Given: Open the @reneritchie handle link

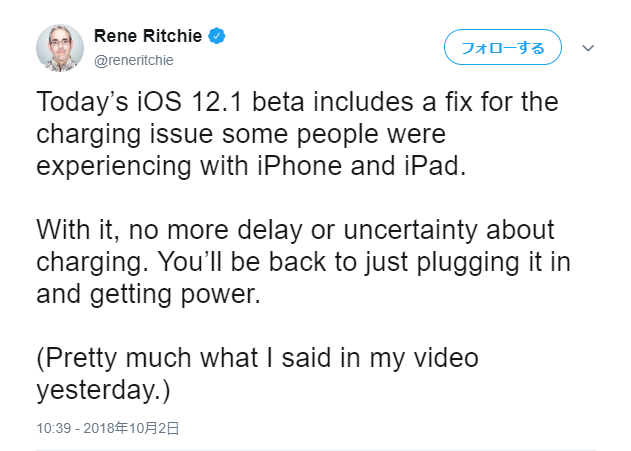Looking at the screenshot, I should (134, 60).
